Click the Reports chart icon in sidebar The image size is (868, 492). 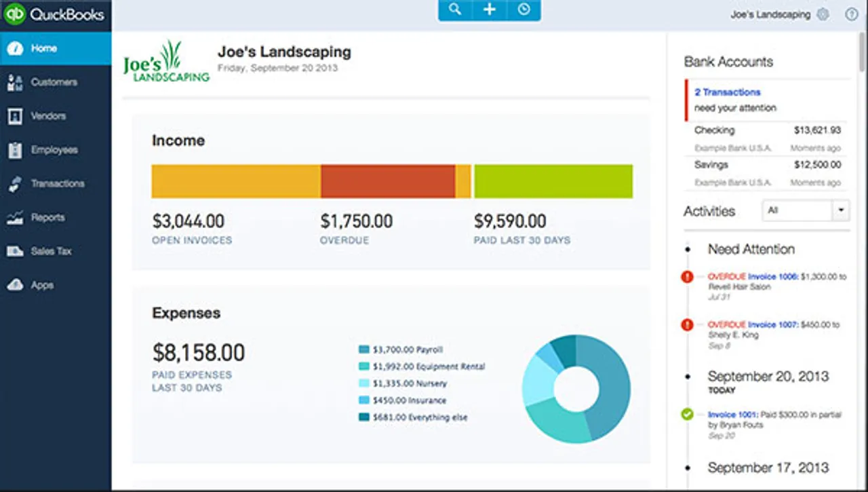[x=14, y=218]
